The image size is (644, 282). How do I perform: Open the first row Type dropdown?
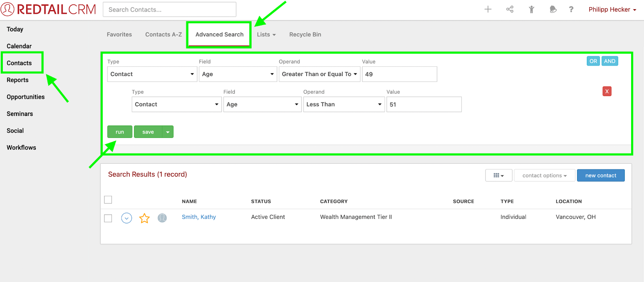(152, 74)
